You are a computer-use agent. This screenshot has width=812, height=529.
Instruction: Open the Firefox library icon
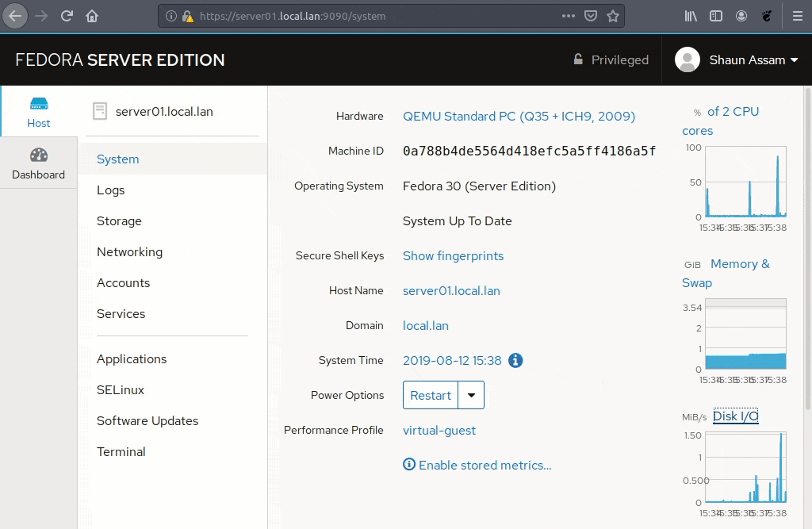click(x=691, y=16)
